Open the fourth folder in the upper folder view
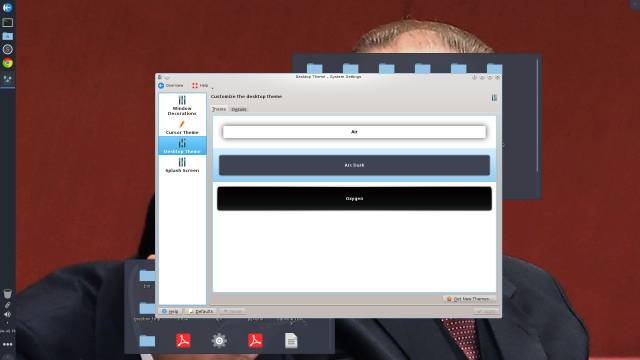640x360 pixels. pos(422,68)
